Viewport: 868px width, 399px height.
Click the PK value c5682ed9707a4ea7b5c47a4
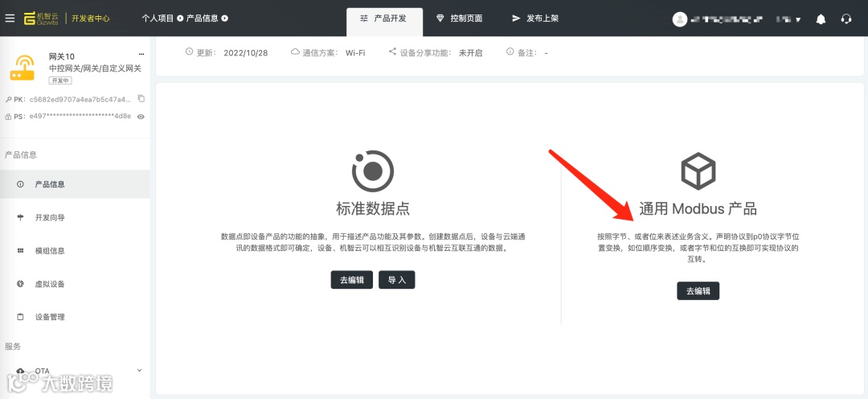pyautogui.click(x=80, y=100)
